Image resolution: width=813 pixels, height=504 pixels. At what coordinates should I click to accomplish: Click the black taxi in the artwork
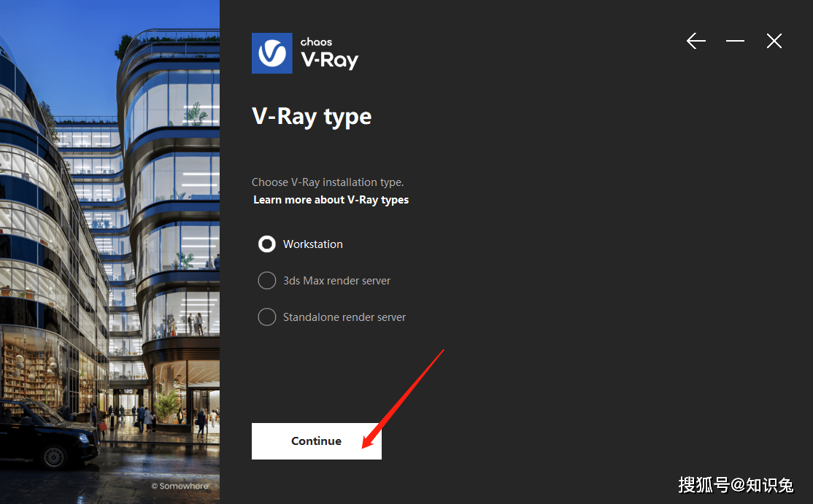49,433
